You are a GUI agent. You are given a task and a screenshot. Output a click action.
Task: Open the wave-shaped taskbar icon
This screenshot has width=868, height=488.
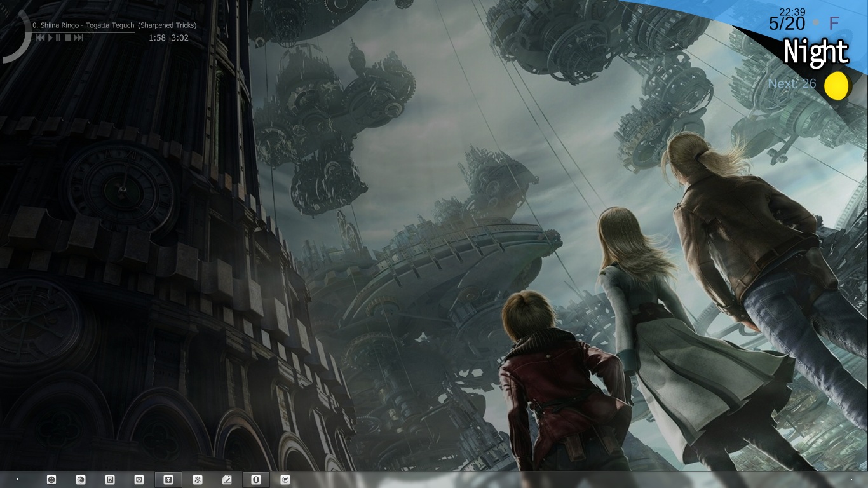(x=80, y=480)
